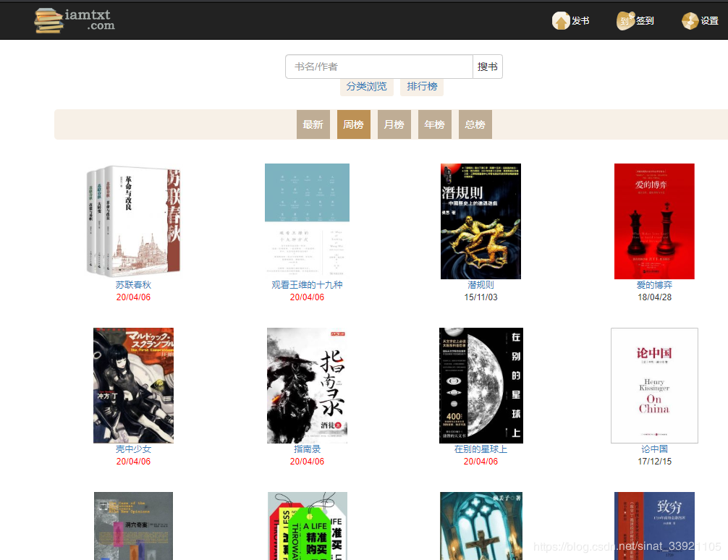Image resolution: width=728 pixels, height=560 pixels.
Task: Open 分类浏览 category browsing
Action: 366,86
